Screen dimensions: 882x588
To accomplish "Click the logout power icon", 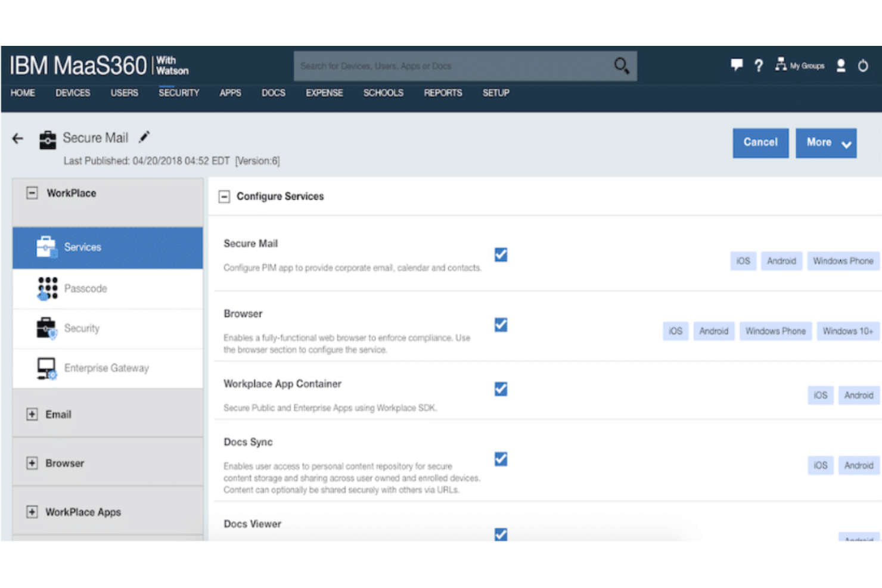I will point(863,66).
